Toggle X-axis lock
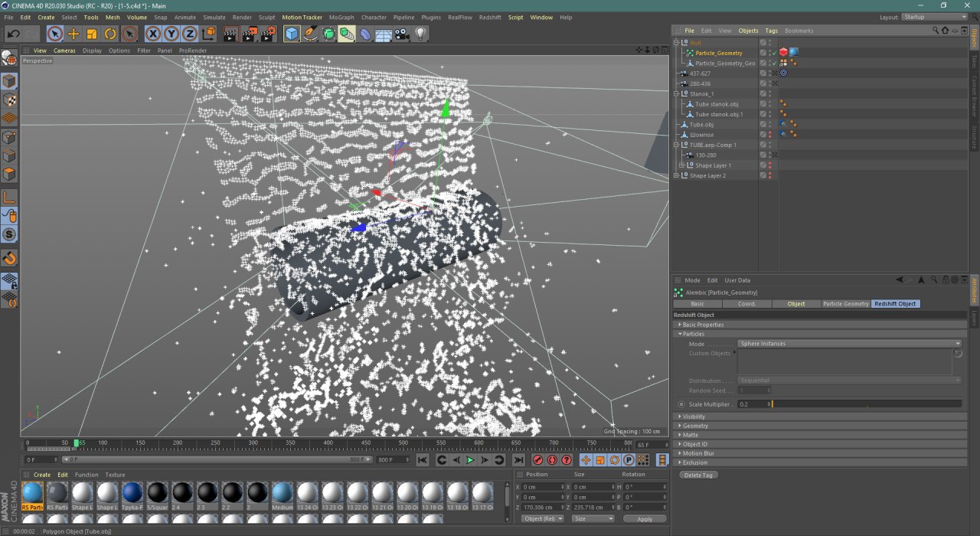The height and width of the screenshot is (536, 980). coord(153,34)
